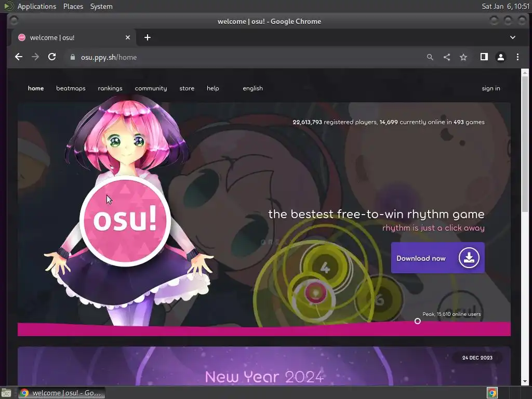Click the download arrow icon in the button

pos(469,258)
